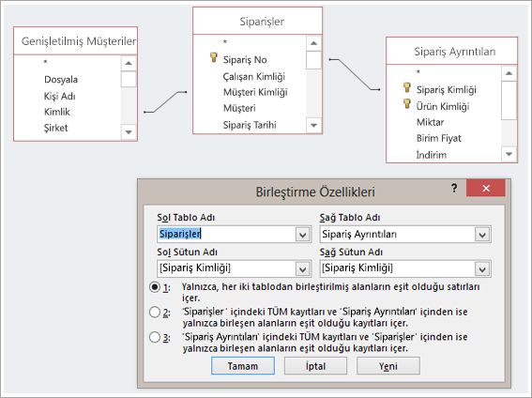Cancel with the İptal button
The width and height of the screenshot is (532, 398).
[315, 366]
